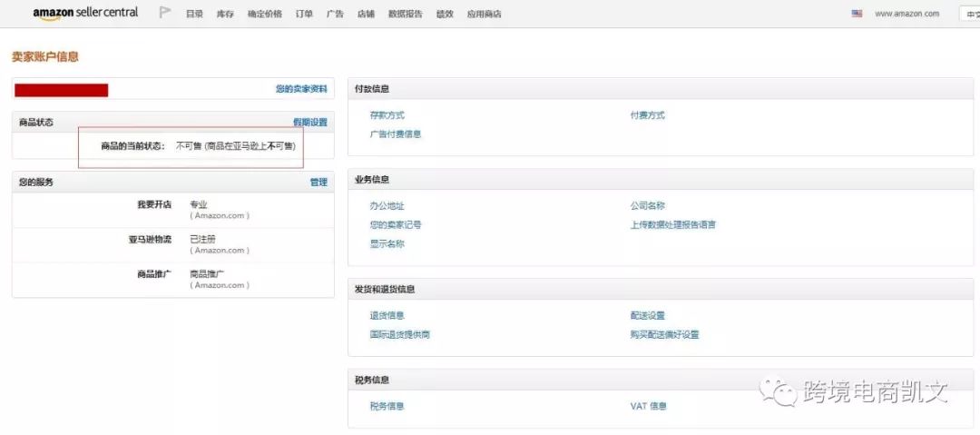This screenshot has height=435, width=980.
Task: Click 已注册 text beside 亚马逊物流
Action: point(202,239)
